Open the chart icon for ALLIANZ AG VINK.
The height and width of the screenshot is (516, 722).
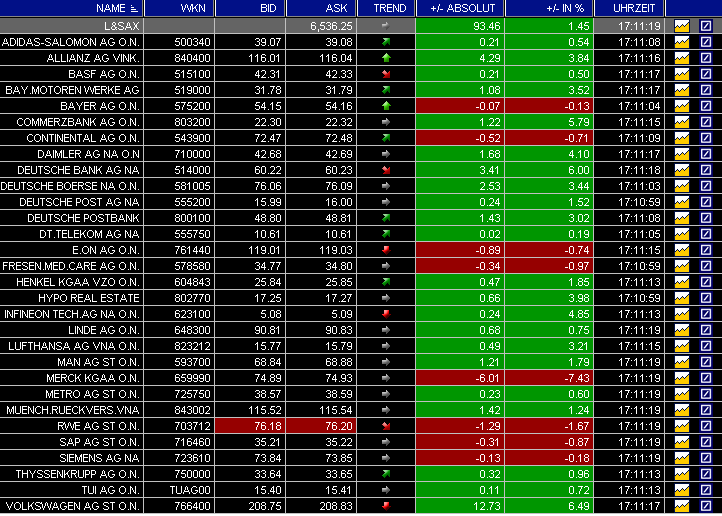pyautogui.click(x=681, y=58)
